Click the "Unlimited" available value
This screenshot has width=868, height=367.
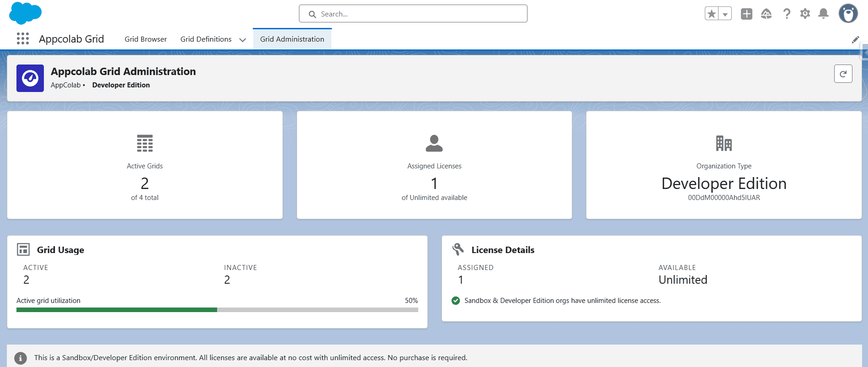coord(683,280)
